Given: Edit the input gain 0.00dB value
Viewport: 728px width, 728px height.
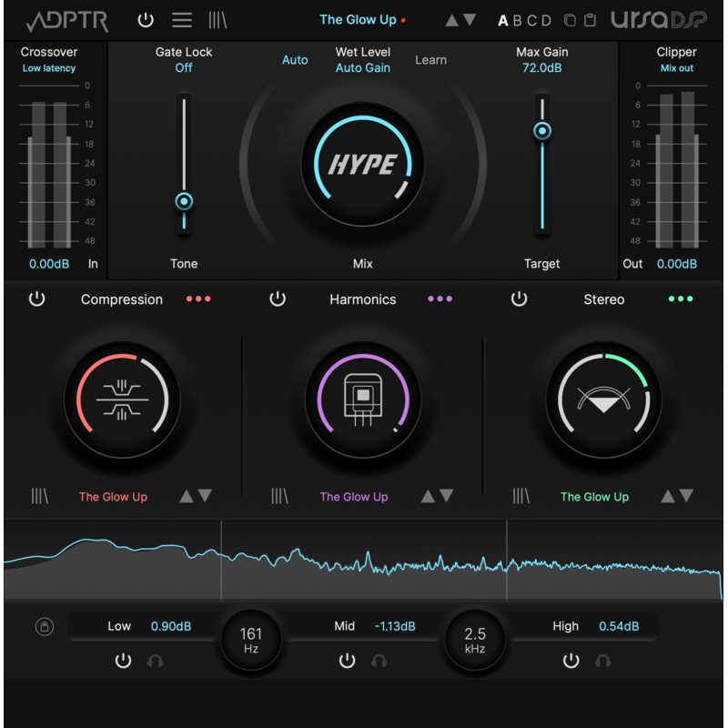Looking at the screenshot, I should pos(49,264).
